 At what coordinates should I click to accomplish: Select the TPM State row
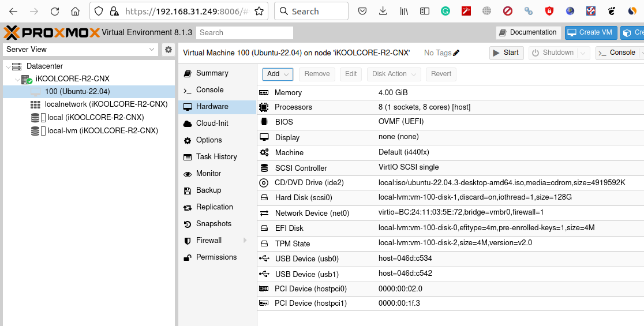451,243
